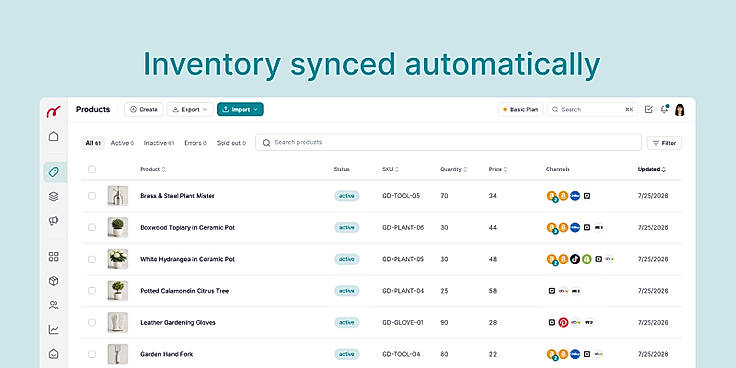The width and height of the screenshot is (736, 368).
Task: Open the Home icon in the sidebar
Action: pos(54,137)
